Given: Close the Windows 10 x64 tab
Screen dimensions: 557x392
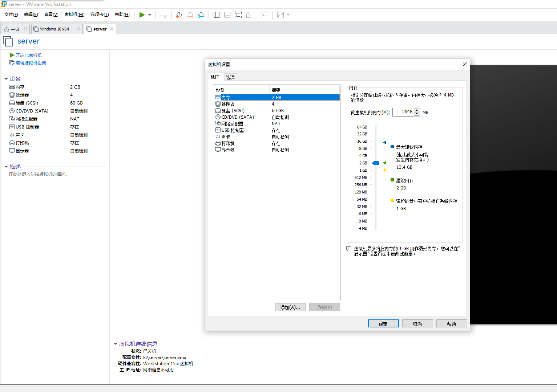Looking at the screenshot, I should 78,29.
